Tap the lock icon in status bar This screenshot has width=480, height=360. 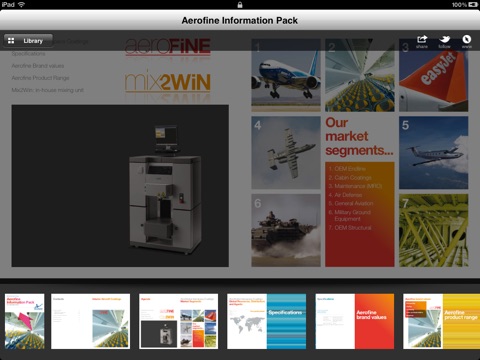(x=240, y=4)
